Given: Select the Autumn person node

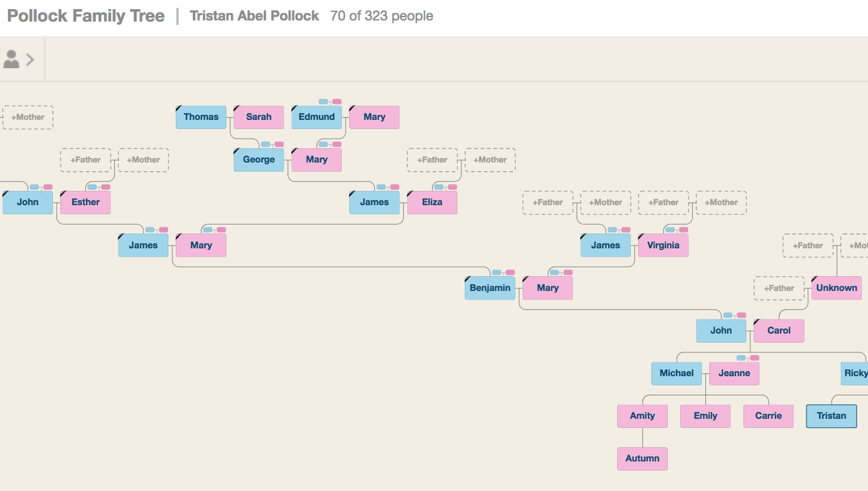Looking at the screenshot, I should tap(642, 459).
